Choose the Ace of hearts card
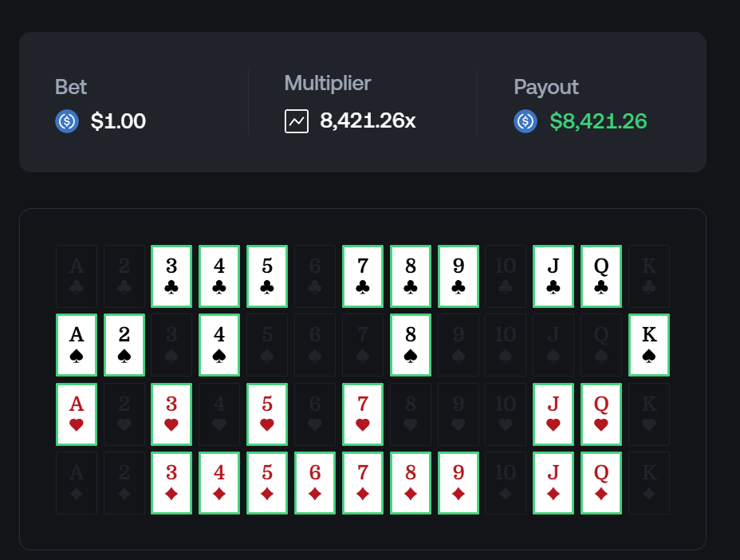 [77, 415]
